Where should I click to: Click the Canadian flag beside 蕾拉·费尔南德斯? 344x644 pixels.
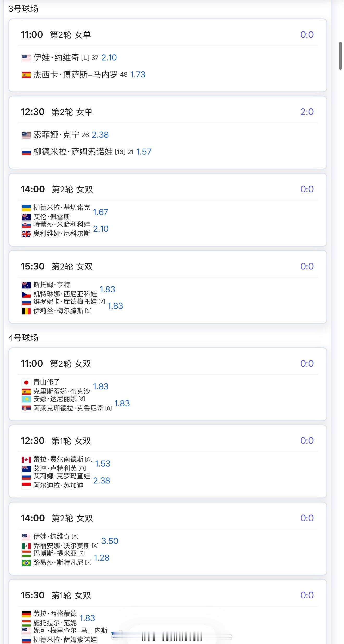26,459
